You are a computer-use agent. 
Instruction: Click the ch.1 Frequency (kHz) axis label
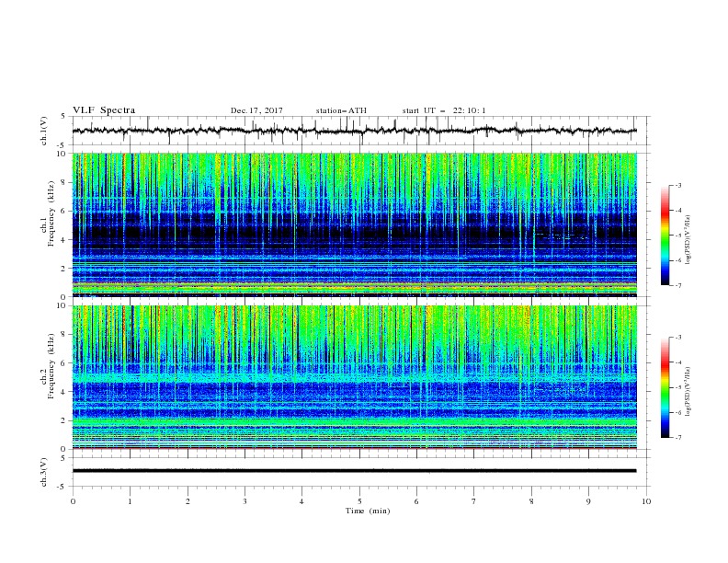point(48,213)
